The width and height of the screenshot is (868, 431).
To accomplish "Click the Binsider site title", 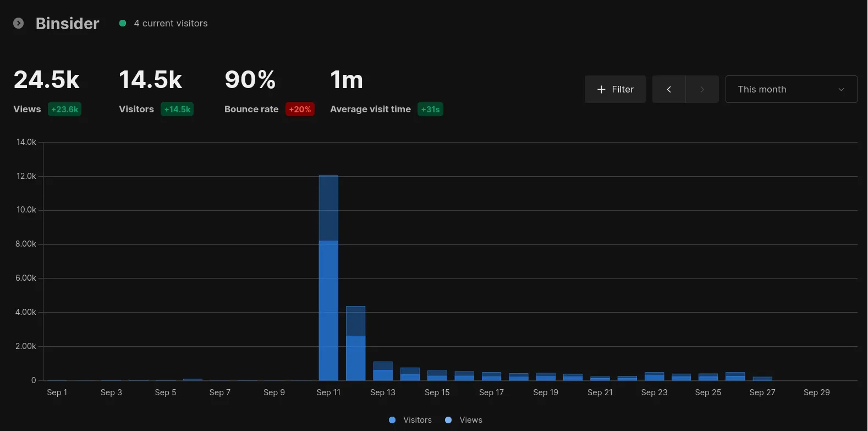I will coord(68,23).
